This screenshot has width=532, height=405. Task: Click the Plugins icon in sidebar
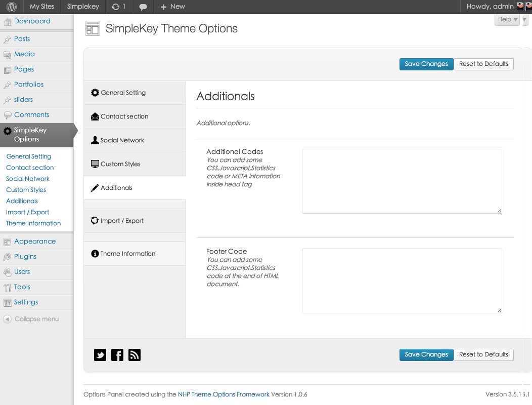click(x=7, y=257)
